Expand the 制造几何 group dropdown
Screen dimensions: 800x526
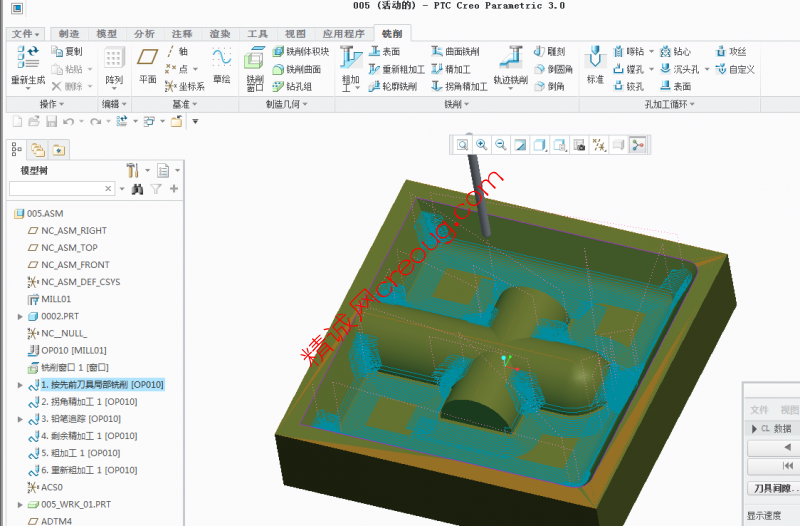(x=287, y=105)
